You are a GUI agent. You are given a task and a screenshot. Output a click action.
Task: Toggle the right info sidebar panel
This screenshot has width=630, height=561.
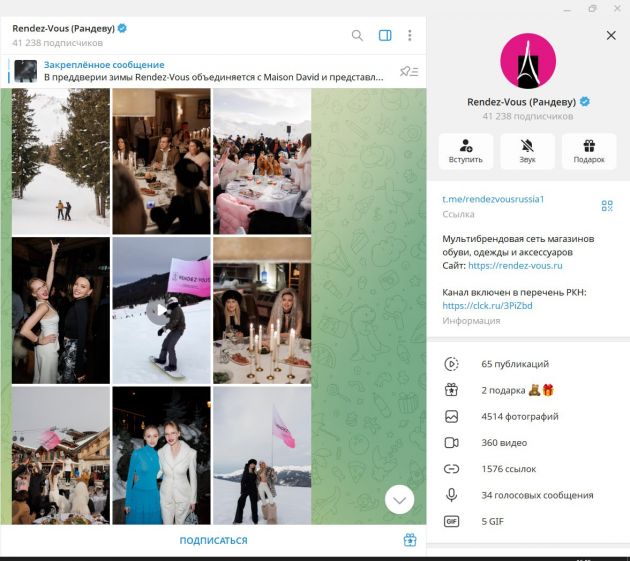tap(385, 35)
